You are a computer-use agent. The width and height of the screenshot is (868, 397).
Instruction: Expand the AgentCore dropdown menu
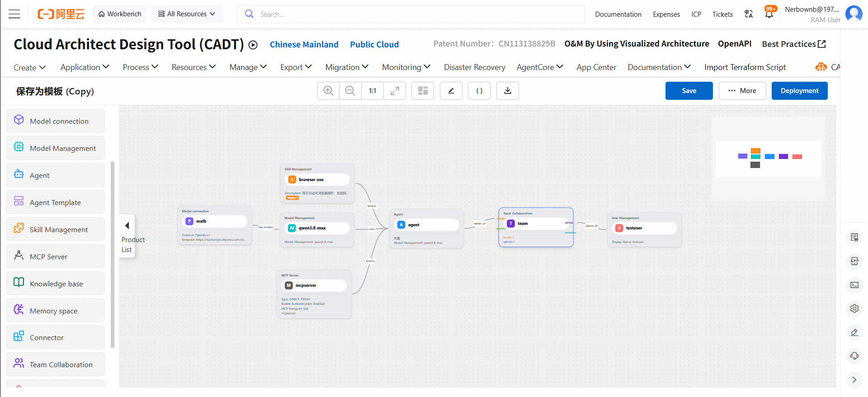click(540, 67)
